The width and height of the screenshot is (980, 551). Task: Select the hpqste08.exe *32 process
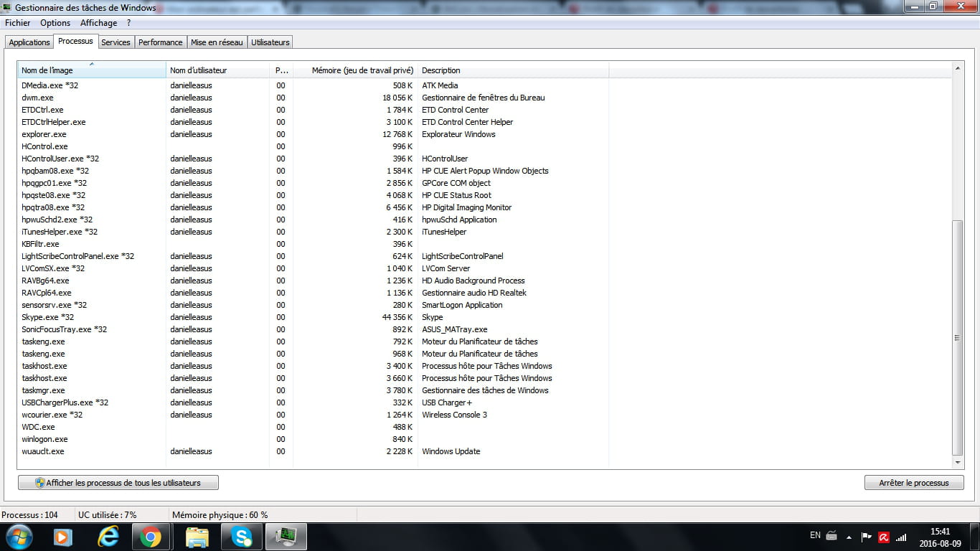[x=313, y=195]
